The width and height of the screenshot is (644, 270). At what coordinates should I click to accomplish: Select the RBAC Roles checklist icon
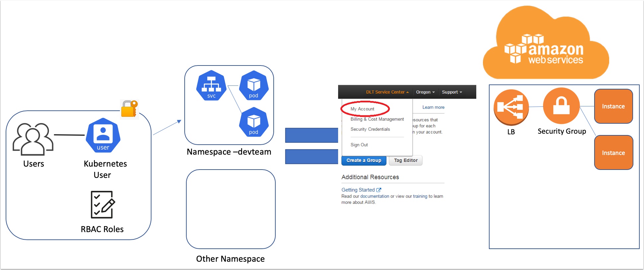tap(103, 204)
